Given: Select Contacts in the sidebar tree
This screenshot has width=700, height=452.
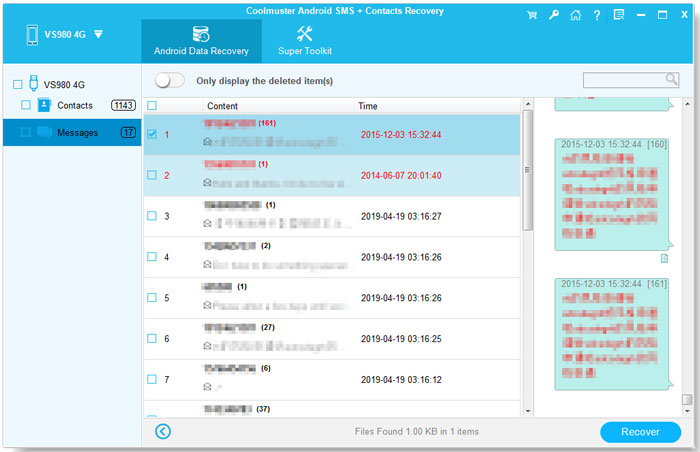Looking at the screenshot, I should pos(75,105).
